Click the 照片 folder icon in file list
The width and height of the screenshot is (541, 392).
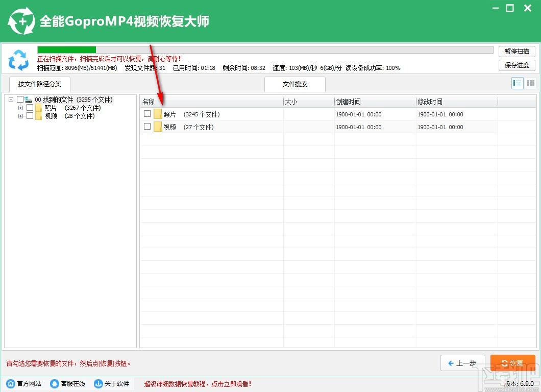tap(158, 114)
